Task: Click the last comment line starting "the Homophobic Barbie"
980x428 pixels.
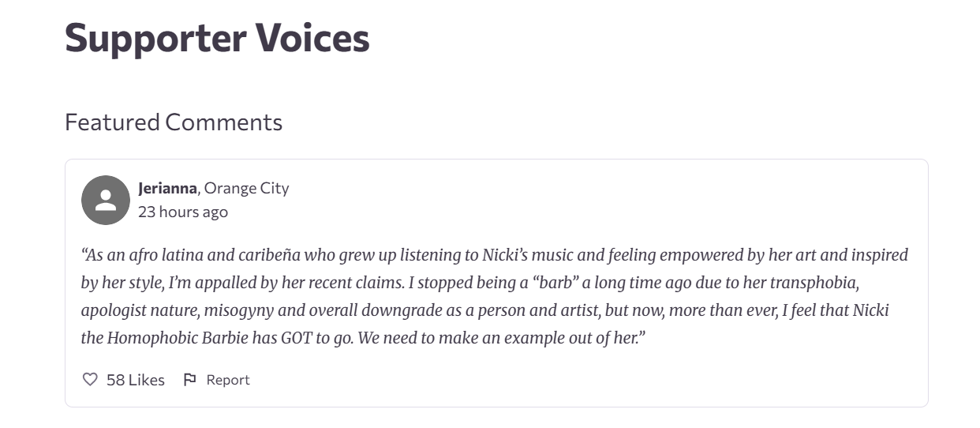Action: point(364,338)
